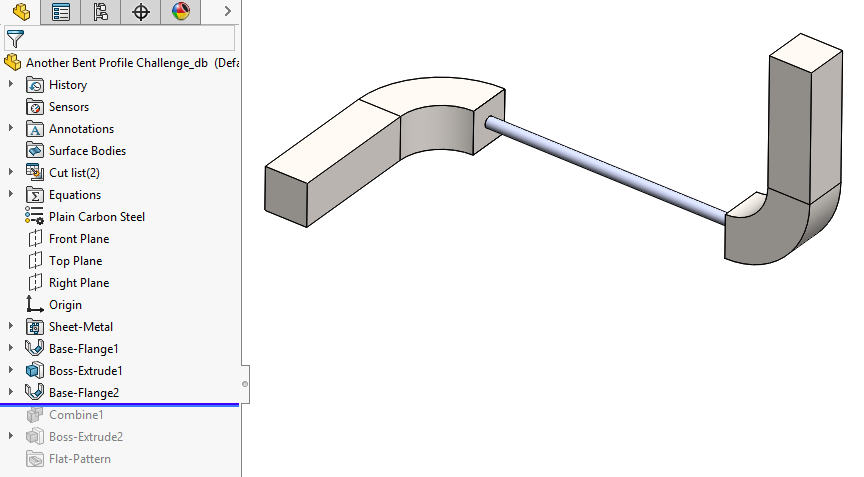Expand the Base-Flange2 feature

[x=10, y=393]
